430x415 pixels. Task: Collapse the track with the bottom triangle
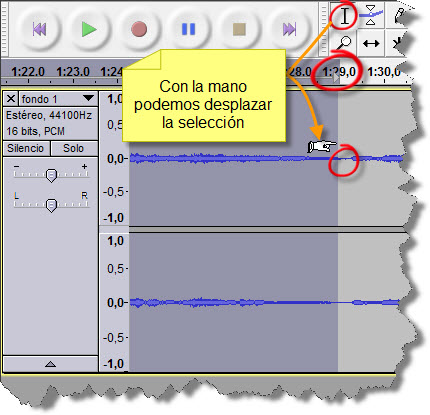click(x=50, y=364)
